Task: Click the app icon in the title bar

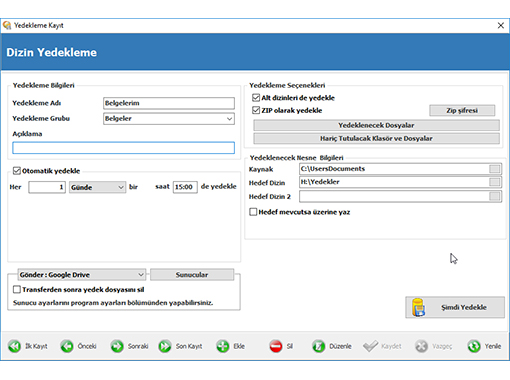Action: point(7,25)
